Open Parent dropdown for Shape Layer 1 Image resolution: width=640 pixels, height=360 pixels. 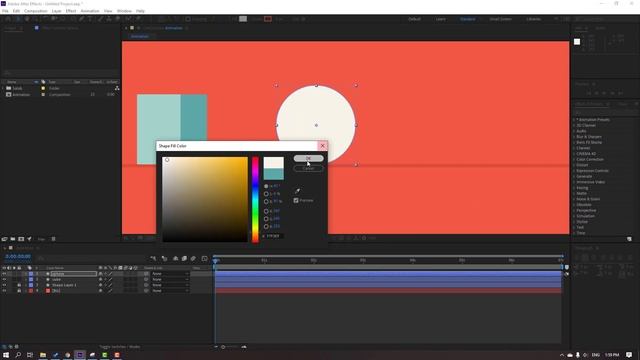[170, 285]
